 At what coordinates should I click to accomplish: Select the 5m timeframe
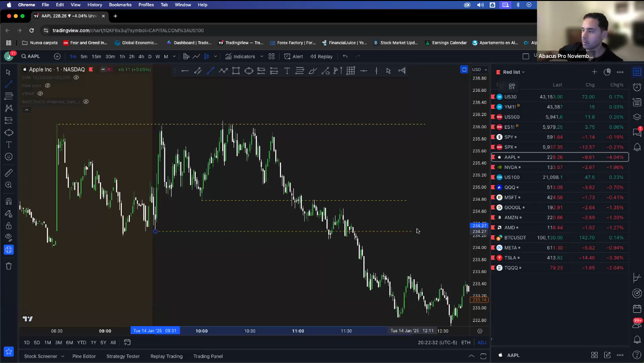coord(84,56)
